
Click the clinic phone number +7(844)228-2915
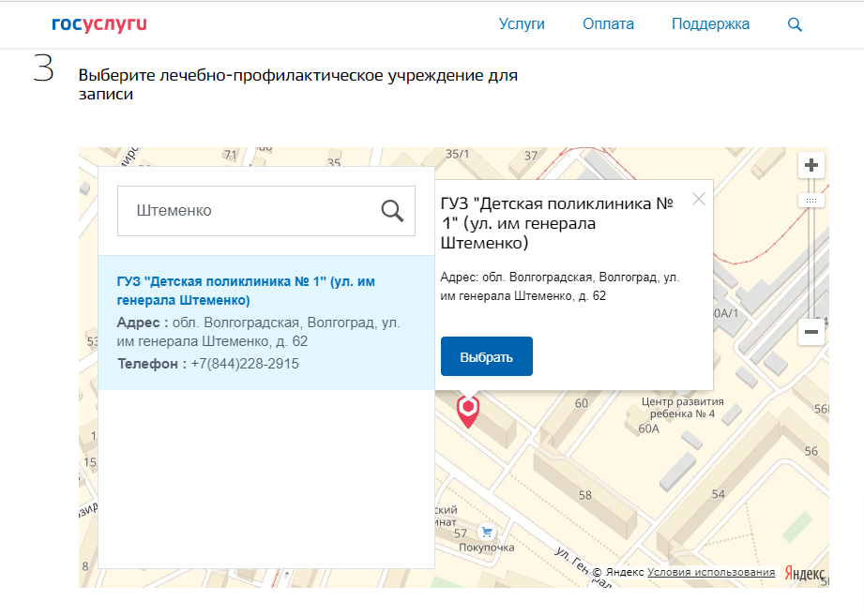click(245, 364)
